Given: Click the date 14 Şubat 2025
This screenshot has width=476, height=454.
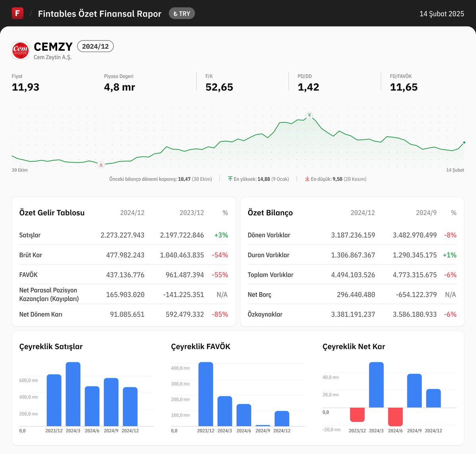Looking at the screenshot, I should 441,13.
